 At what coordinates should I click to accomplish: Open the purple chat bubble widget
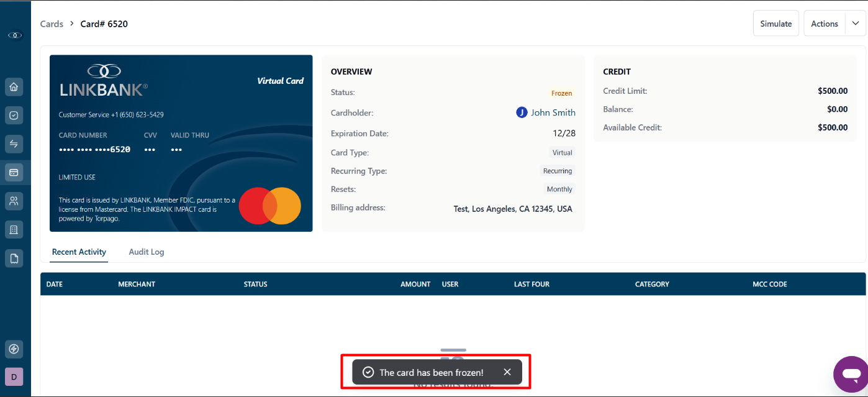pos(851,374)
